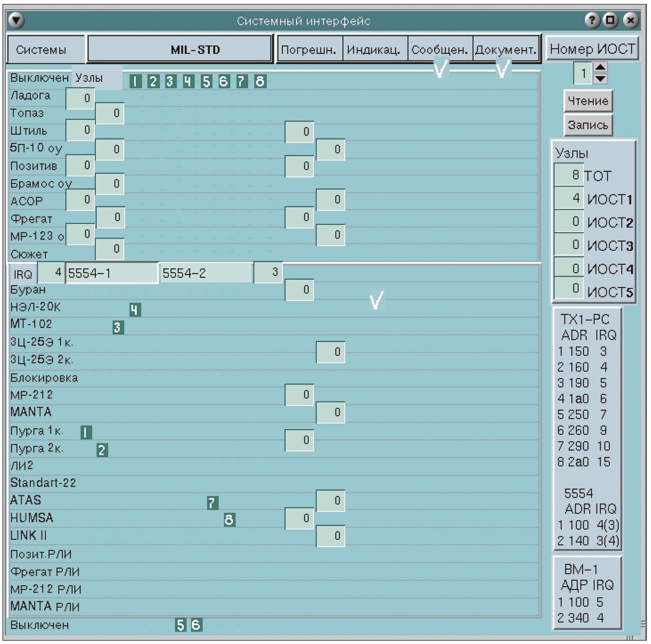Click the ЛИ2 row label
The image size is (651, 644).
[22, 466]
